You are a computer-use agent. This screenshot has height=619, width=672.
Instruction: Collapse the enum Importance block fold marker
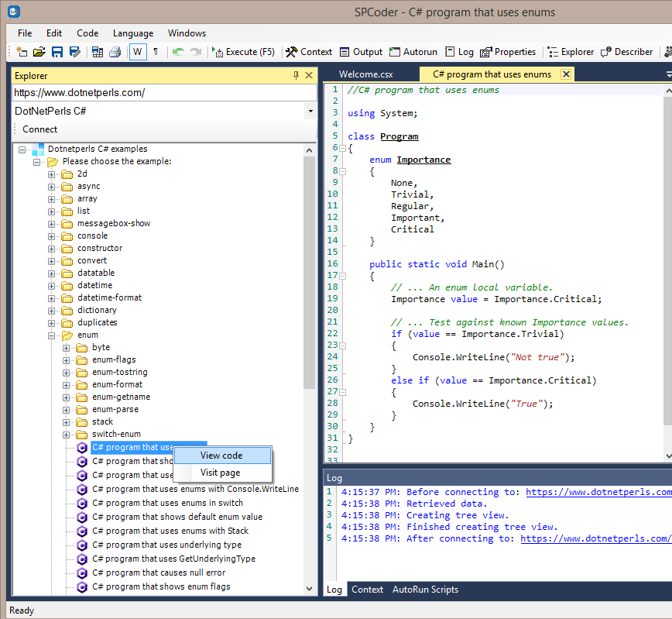click(343, 171)
